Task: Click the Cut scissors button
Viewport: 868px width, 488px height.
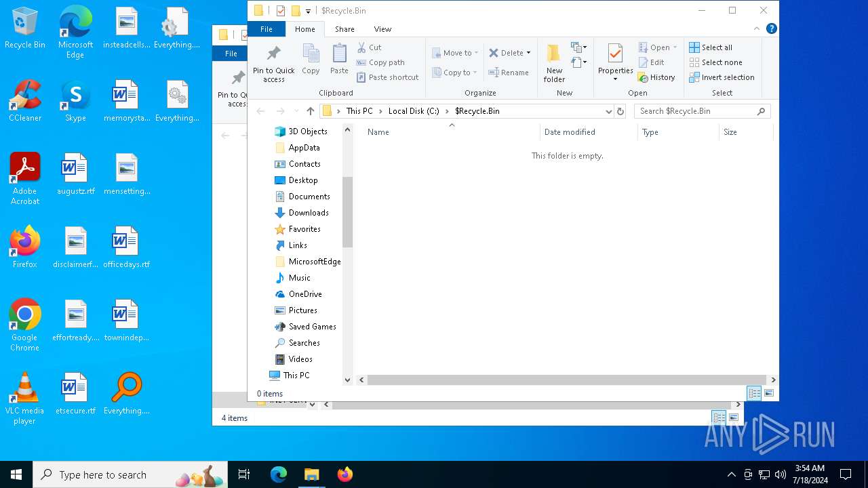Action: (370, 47)
